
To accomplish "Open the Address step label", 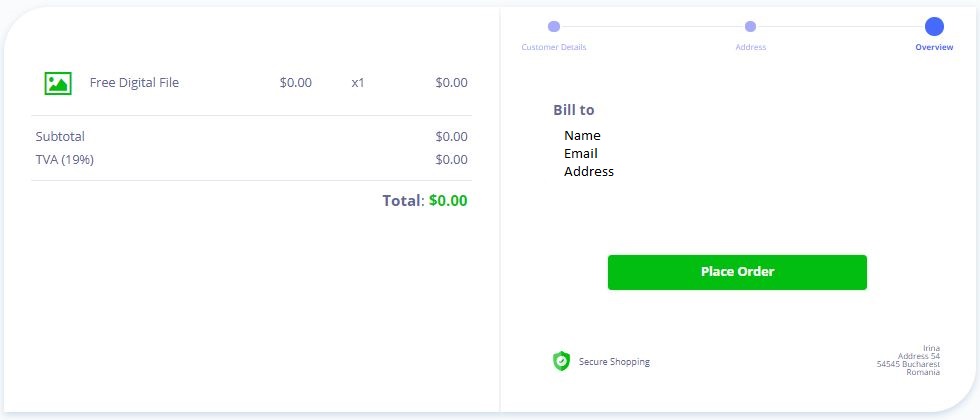I will (751, 47).
